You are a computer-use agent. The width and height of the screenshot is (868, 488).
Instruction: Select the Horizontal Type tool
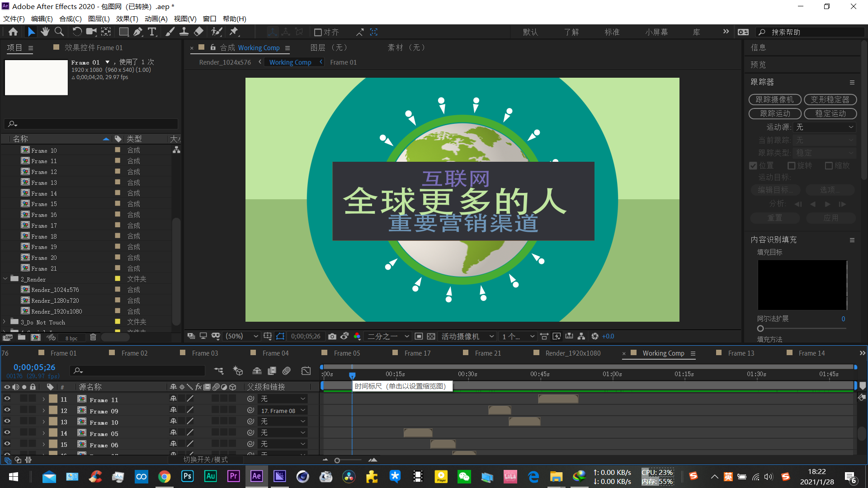152,32
